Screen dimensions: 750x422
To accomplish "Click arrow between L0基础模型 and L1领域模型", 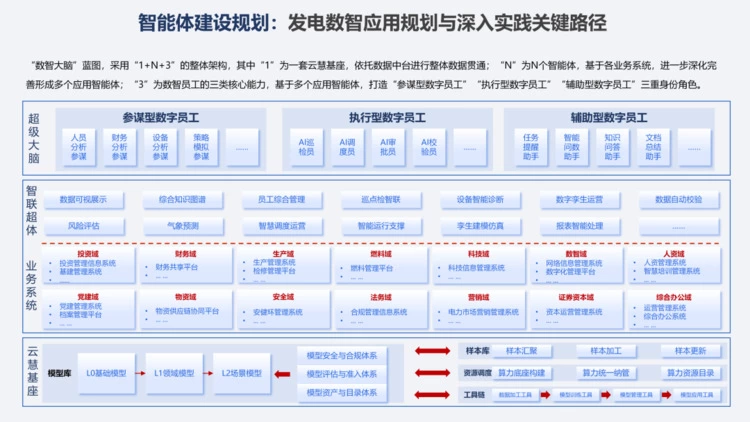I will (140, 373).
